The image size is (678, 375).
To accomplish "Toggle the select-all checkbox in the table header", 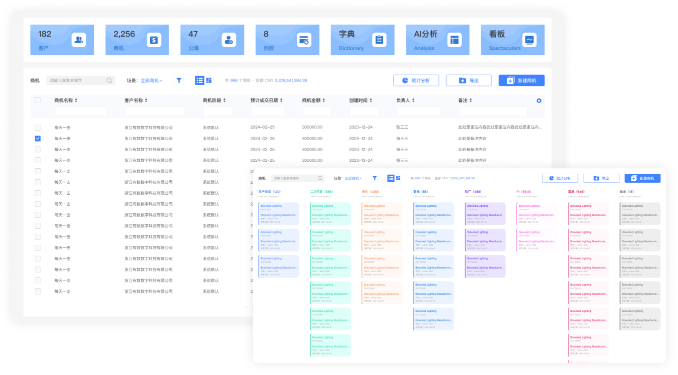I will [x=38, y=100].
